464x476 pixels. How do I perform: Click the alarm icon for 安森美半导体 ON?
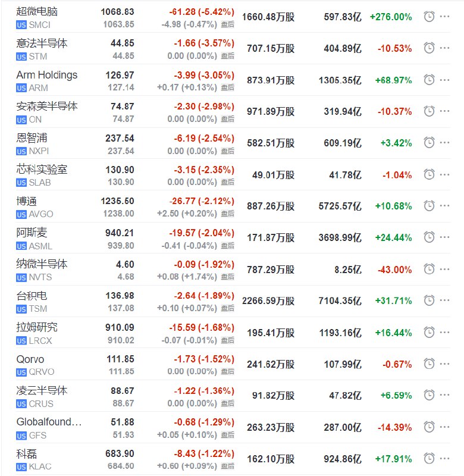click(x=429, y=111)
